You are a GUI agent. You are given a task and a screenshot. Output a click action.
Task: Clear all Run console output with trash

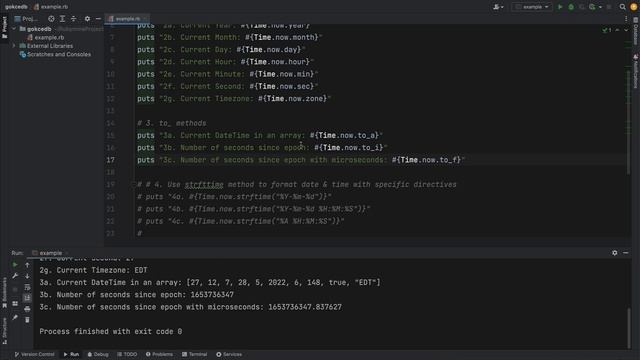pos(27,320)
